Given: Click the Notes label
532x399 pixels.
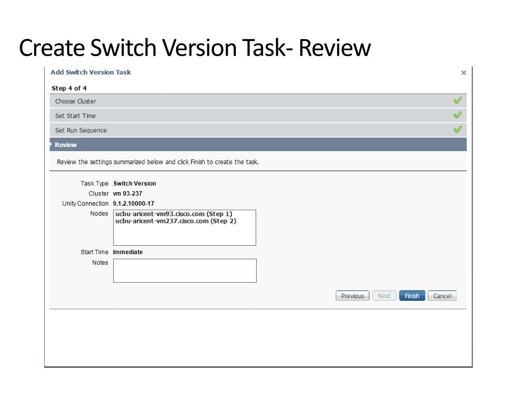Looking at the screenshot, I should (x=100, y=262).
